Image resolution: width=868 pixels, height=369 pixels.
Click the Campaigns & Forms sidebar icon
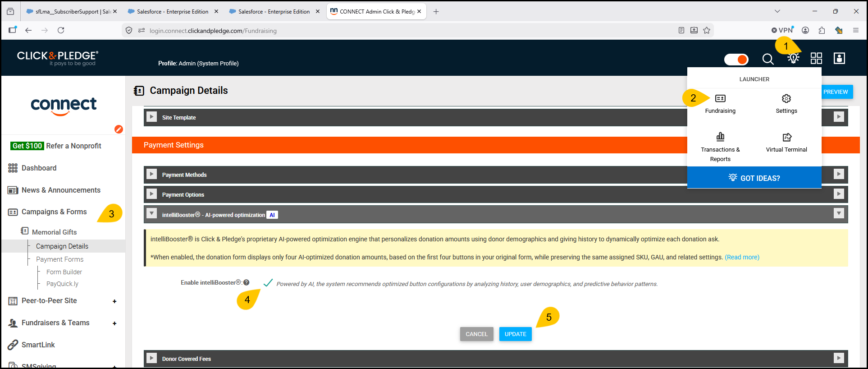tap(13, 212)
